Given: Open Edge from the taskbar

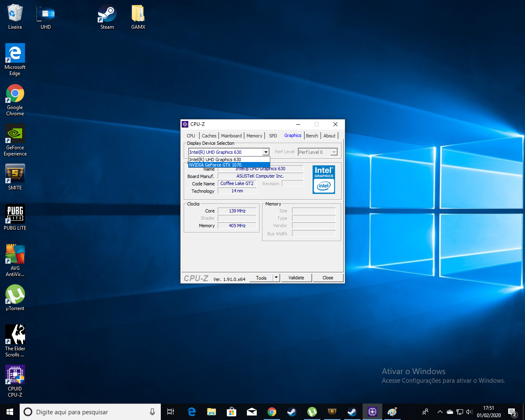Looking at the screenshot, I should point(192,412).
